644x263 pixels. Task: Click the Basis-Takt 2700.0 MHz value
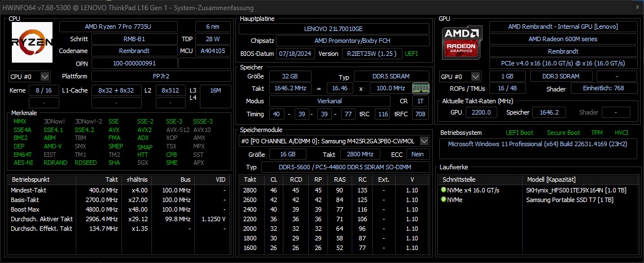coord(103,200)
